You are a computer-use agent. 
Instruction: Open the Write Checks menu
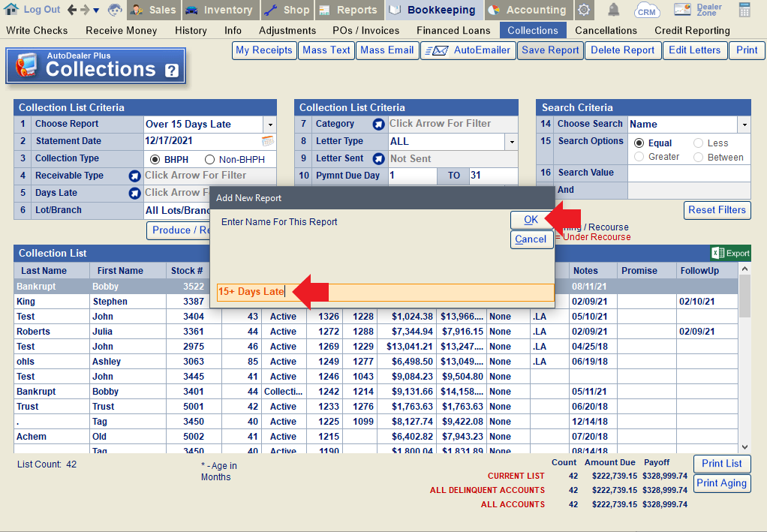pos(38,30)
